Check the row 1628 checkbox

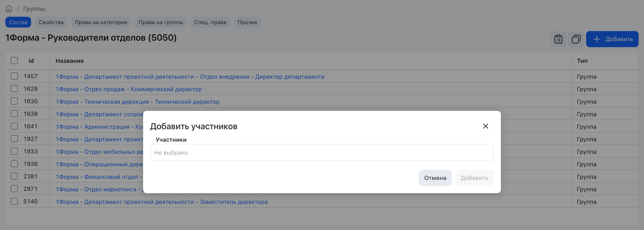click(x=14, y=89)
